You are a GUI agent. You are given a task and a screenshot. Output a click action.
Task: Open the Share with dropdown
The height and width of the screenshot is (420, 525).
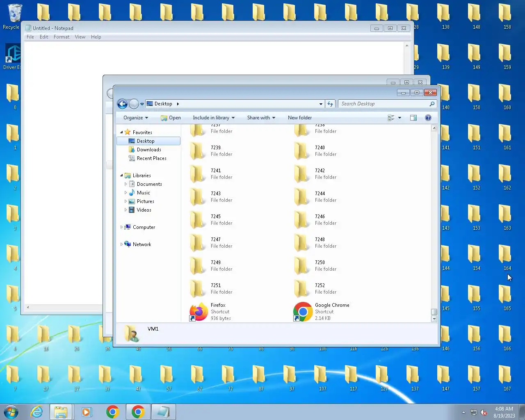[261, 118]
